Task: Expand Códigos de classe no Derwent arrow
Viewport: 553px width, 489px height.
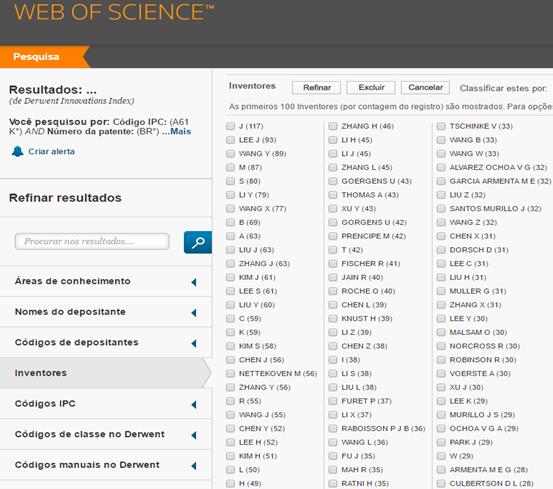Action: [x=194, y=435]
